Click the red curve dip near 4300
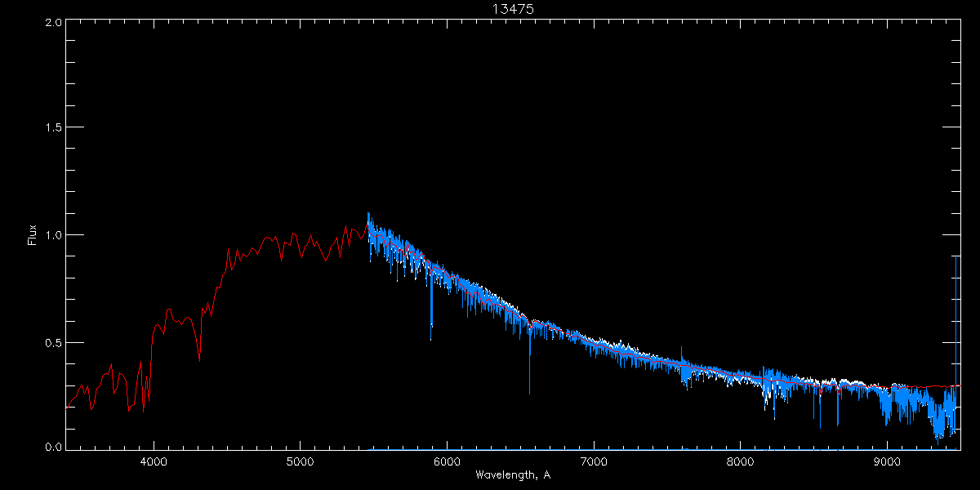Image resolution: width=980 pixels, height=490 pixels. coord(199,359)
